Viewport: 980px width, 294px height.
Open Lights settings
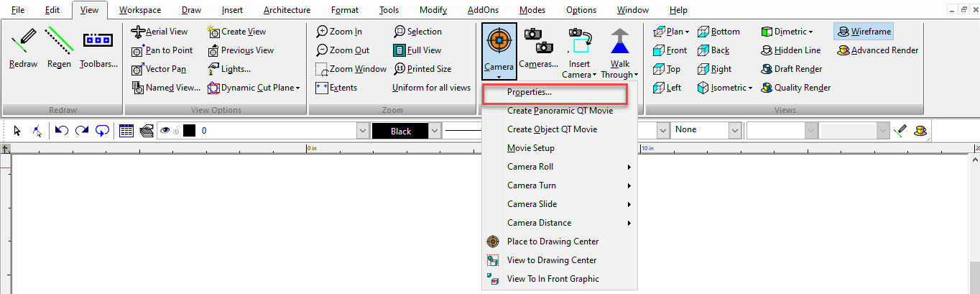click(x=229, y=69)
